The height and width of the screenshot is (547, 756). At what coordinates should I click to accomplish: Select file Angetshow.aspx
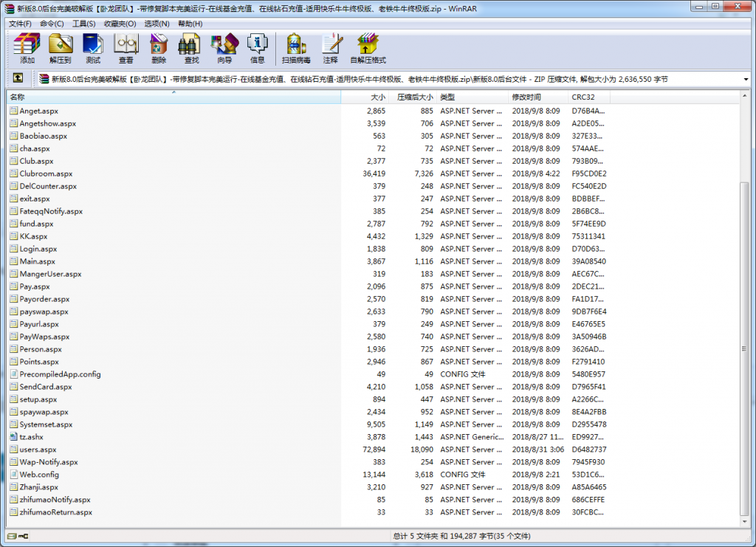pyautogui.click(x=48, y=123)
